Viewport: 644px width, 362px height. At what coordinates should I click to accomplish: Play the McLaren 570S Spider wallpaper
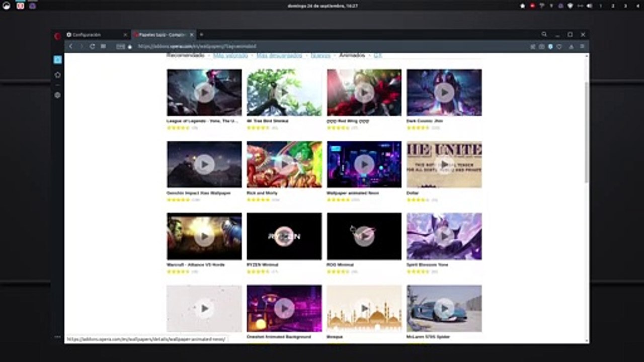coord(444,308)
